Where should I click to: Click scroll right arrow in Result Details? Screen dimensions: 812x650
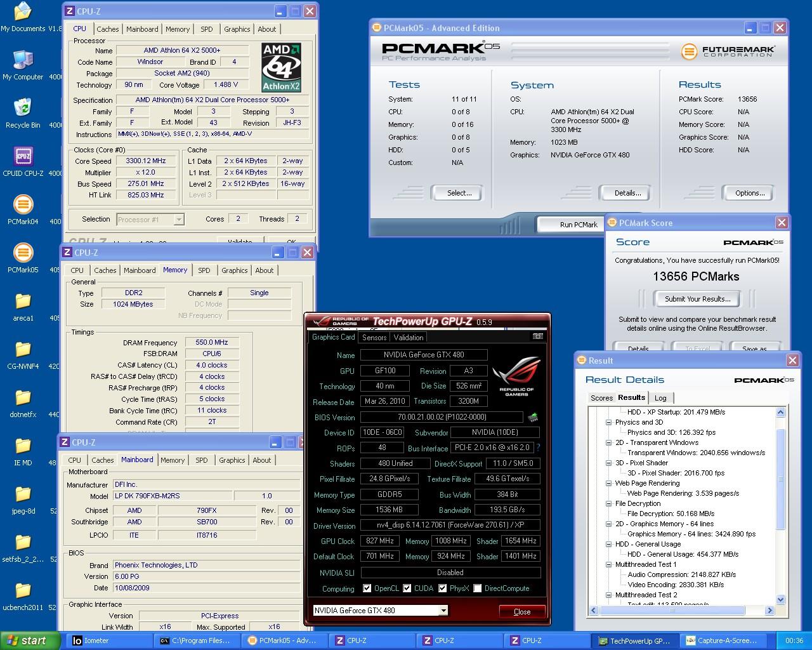click(769, 610)
